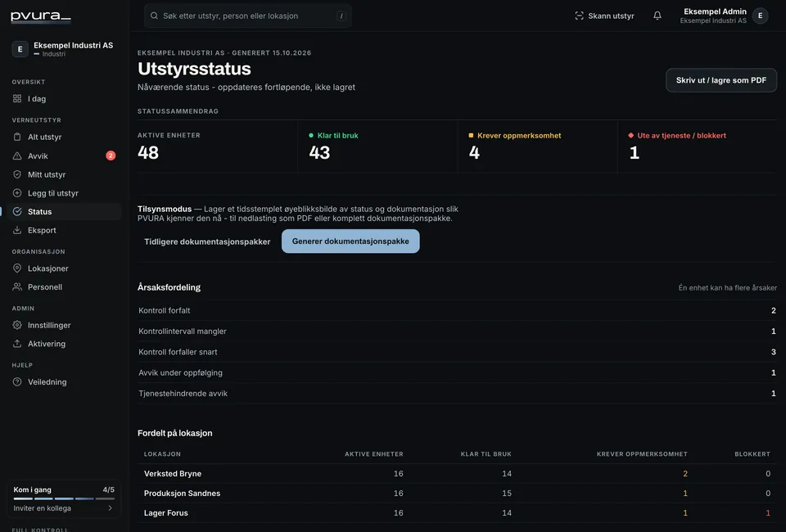Focus the search field for utstyr, person, lokasjon
The image size is (786, 532).
coord(247,16)
